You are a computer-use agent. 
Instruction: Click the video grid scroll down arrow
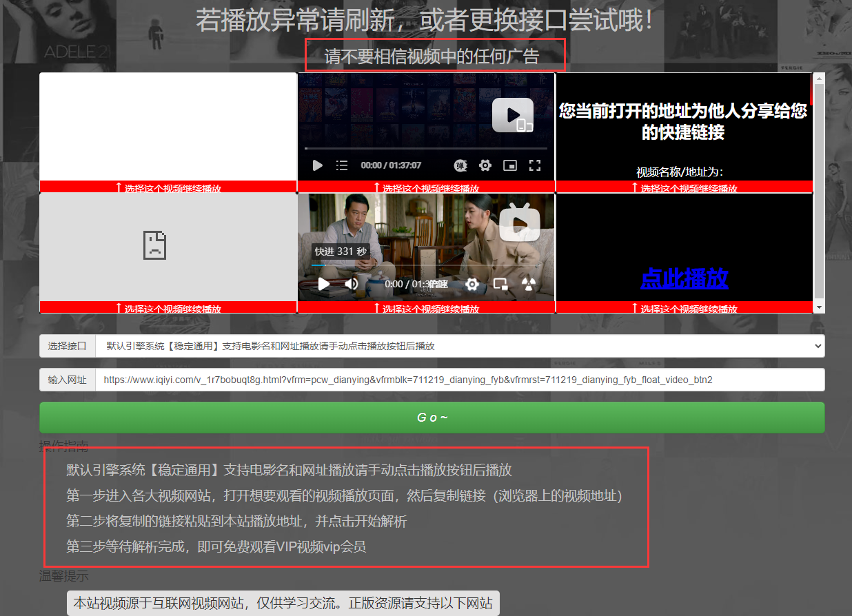pyautogui.click(x=819, y=307)
